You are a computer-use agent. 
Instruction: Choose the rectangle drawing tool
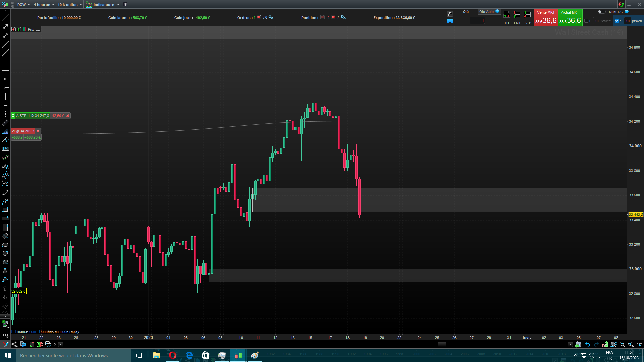5,210
